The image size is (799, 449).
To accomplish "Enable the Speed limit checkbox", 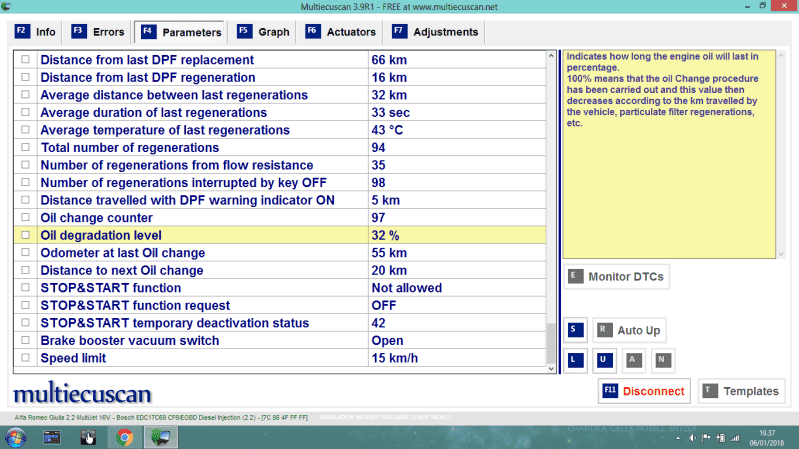I will 25,358.
